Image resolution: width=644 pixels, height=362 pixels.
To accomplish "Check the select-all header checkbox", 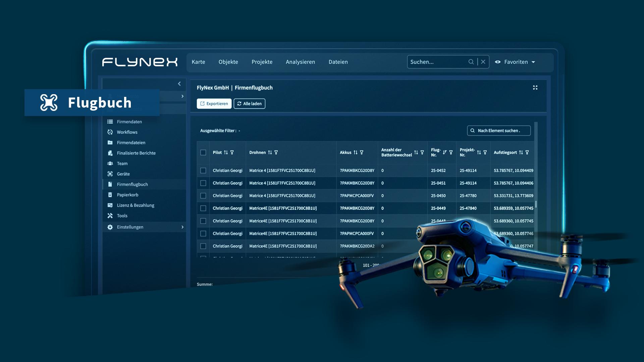I will coord(203,153).
